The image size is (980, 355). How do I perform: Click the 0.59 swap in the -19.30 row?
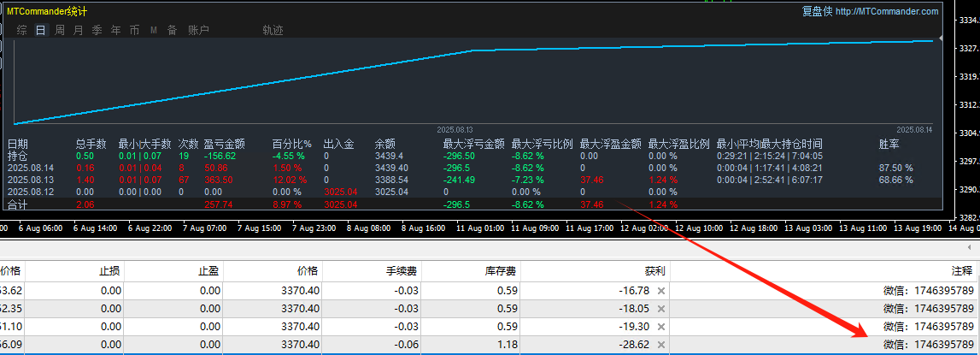click(506, 326)
